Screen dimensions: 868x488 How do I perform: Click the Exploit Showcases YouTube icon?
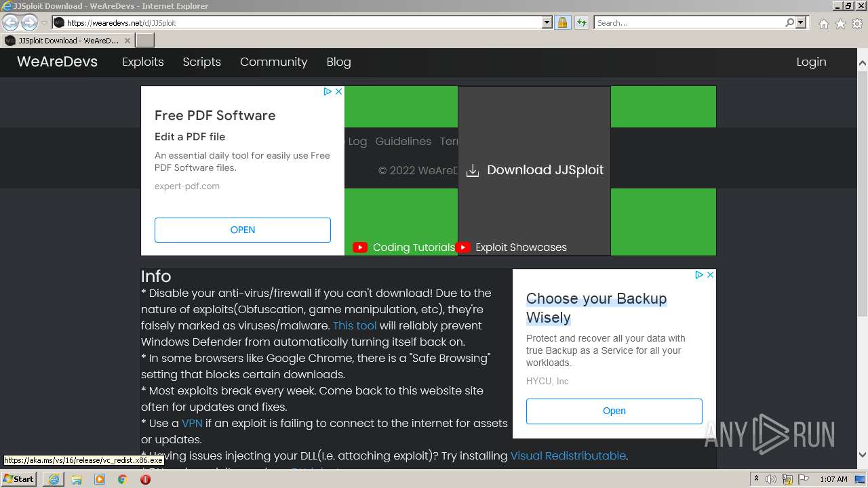[463, 247]
